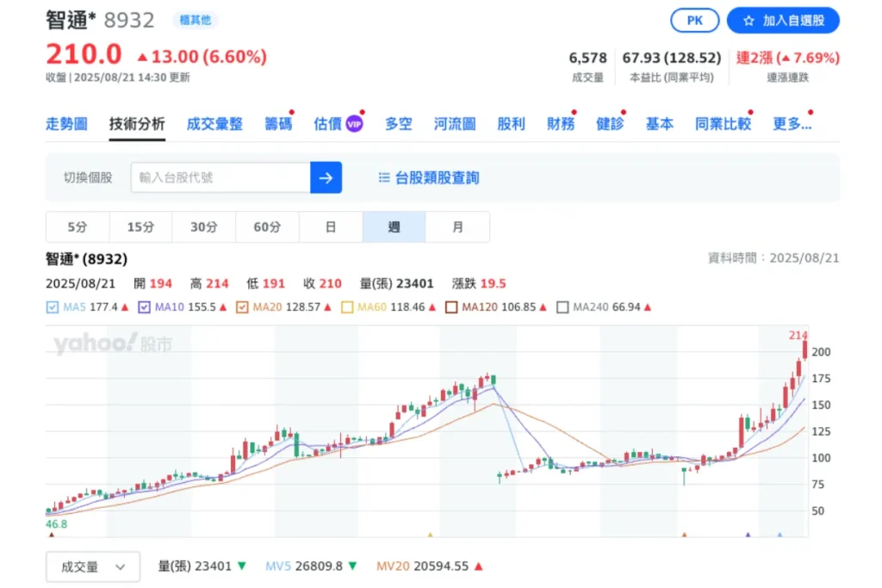Disable the MA20 moving average line
Screen dimensions: 882x588
tap(243, 306)
